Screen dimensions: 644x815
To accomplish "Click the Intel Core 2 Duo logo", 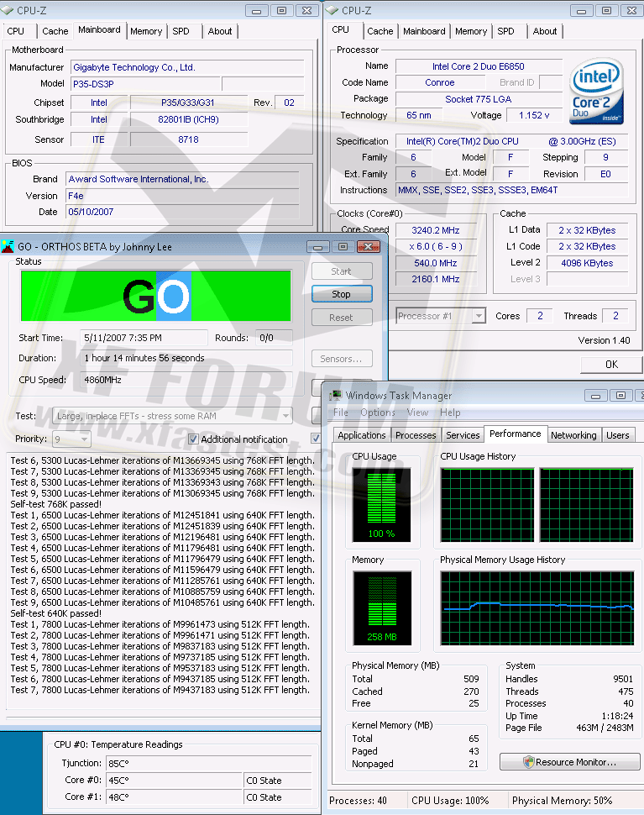I will tap(596, 91).
